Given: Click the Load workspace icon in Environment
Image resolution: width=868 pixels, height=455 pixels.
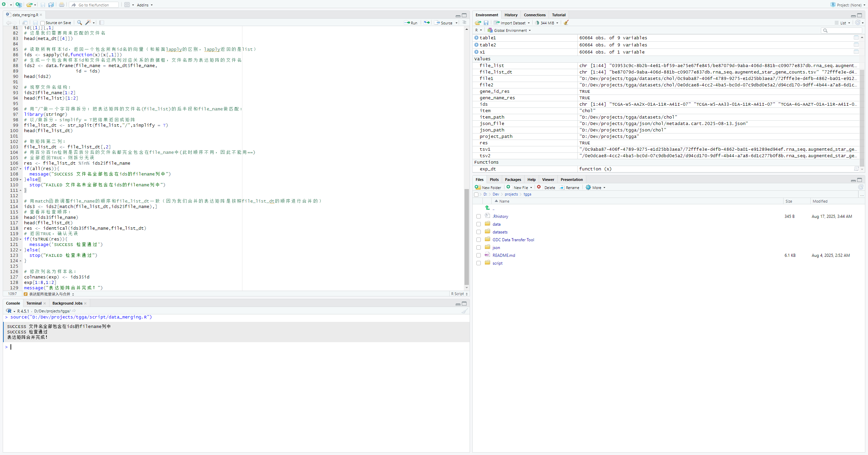Looking at the screenshot, I should pyautogui.click(x=478, y=23).
